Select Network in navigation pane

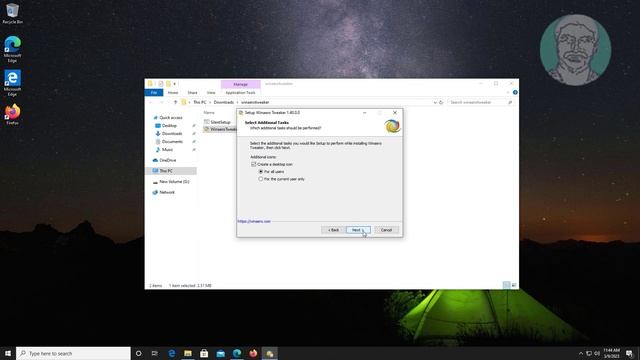tap(167, 192)
